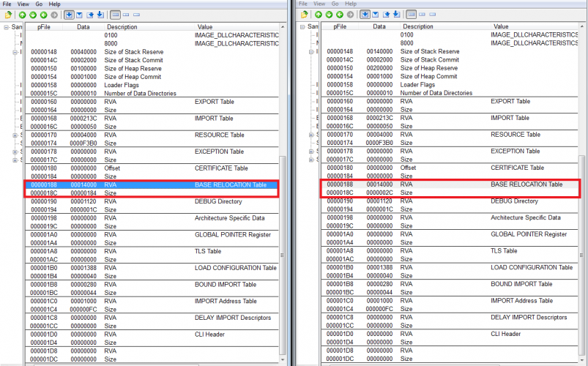The height and width of the screenshot is (366, 588).
Task: Collapse the root tree node in the right window
Action: tap(303, 27)
